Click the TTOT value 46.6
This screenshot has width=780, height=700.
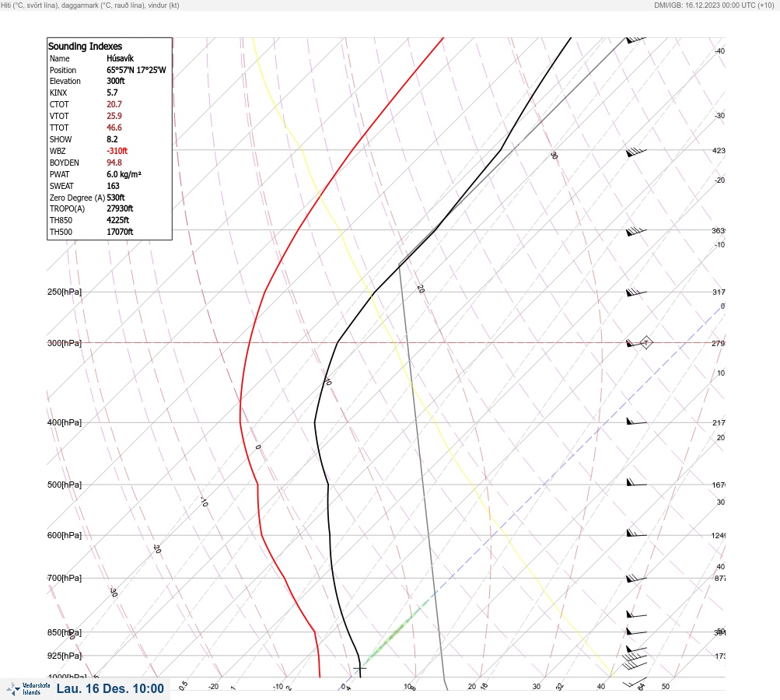114,128
